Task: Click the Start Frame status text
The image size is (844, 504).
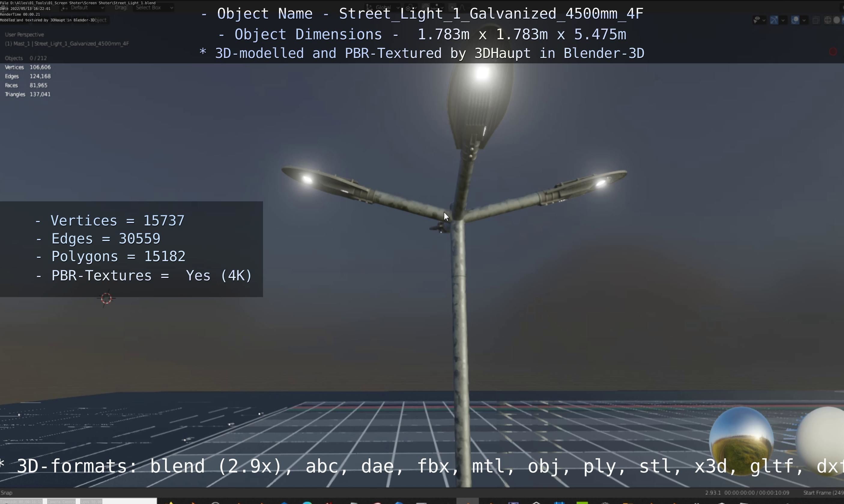Action: click(x=823, y=493)
